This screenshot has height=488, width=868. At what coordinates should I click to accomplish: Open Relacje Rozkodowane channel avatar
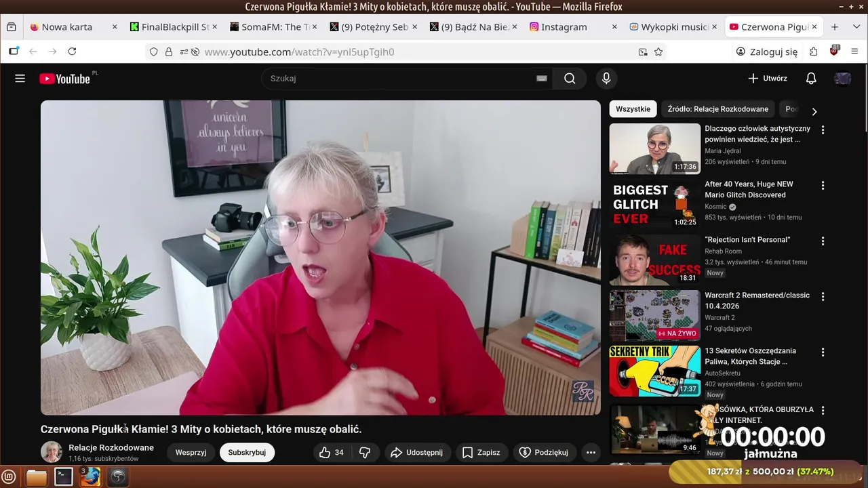52,452
